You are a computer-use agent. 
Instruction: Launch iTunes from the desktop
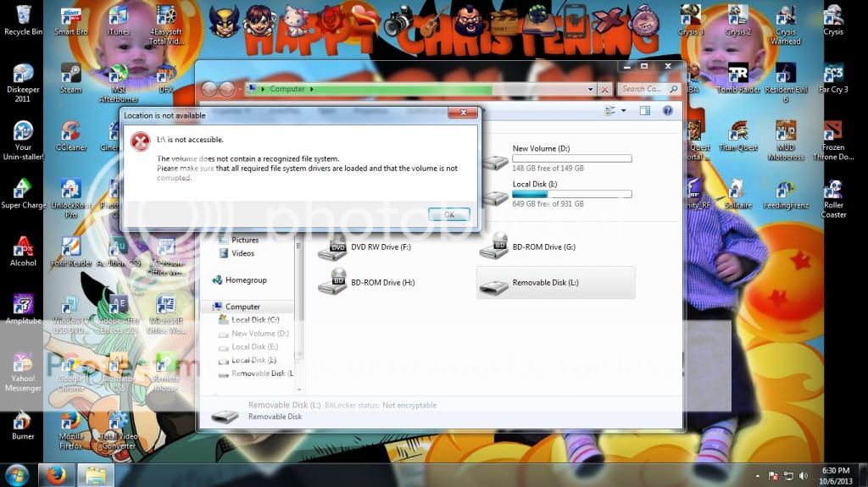tap(119, 20)
